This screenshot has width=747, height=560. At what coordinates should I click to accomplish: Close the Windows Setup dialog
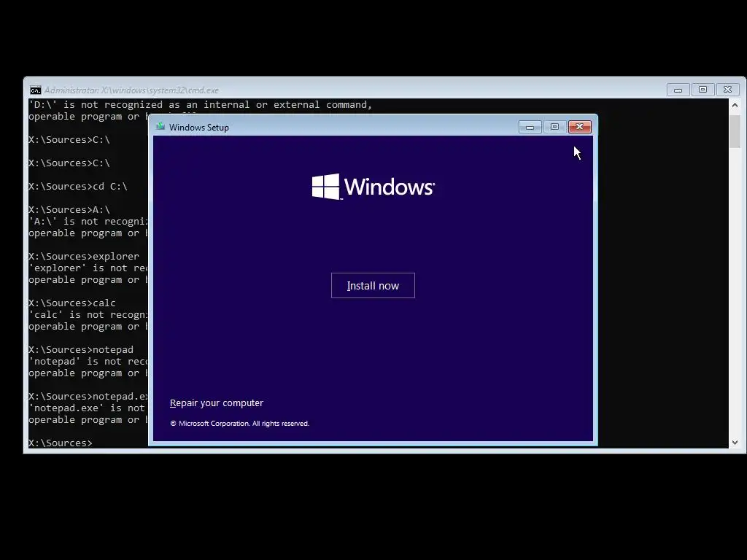coord(579,127)
